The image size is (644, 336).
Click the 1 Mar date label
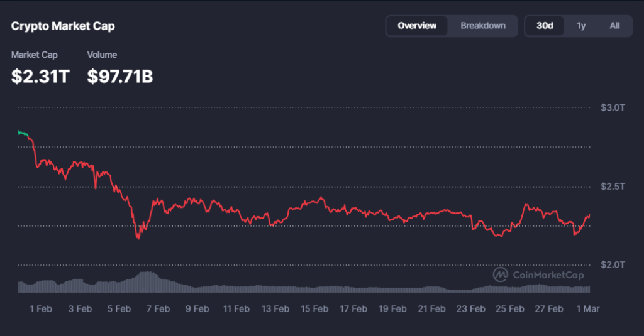click(588, 308)
